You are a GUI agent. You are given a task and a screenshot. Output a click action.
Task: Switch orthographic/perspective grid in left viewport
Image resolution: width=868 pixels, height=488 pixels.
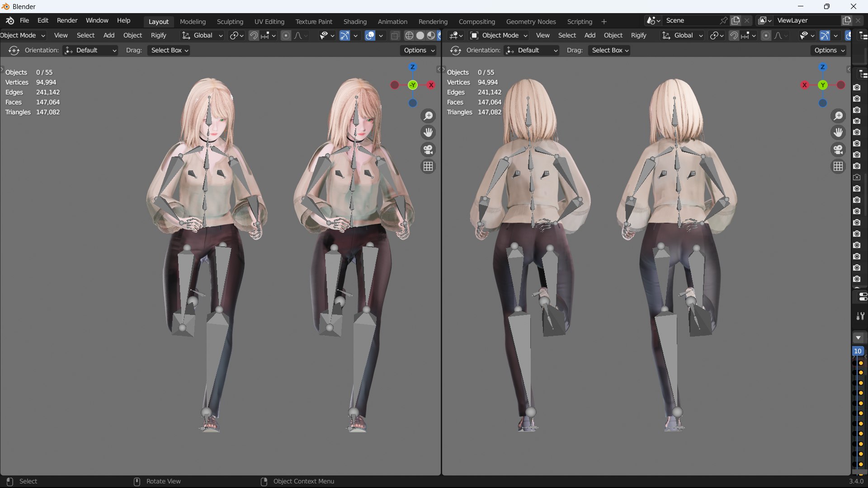click(428, 166)
